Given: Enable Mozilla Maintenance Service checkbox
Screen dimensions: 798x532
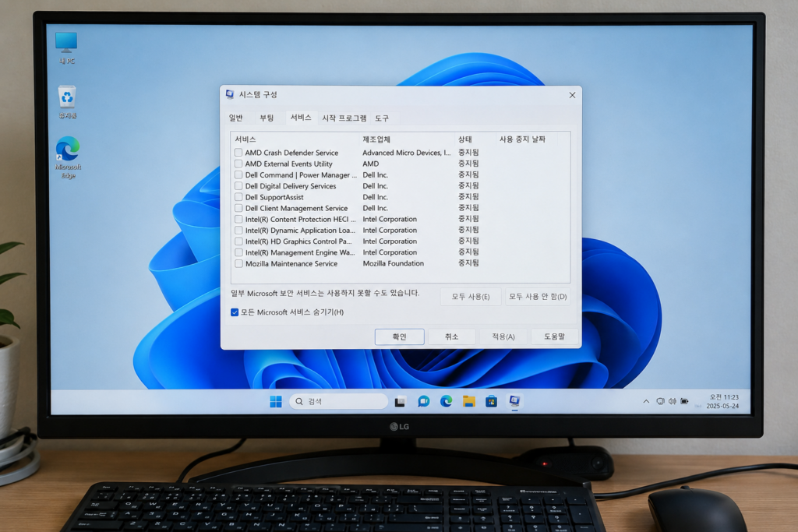Looking at the screenshot, I should pyautogui.click(x=238, y=263).
